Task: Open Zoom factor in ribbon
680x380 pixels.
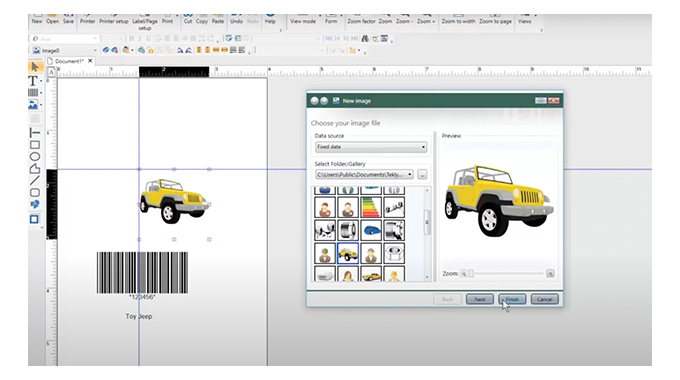Action: pyautogui.click(x=361, y=18)
